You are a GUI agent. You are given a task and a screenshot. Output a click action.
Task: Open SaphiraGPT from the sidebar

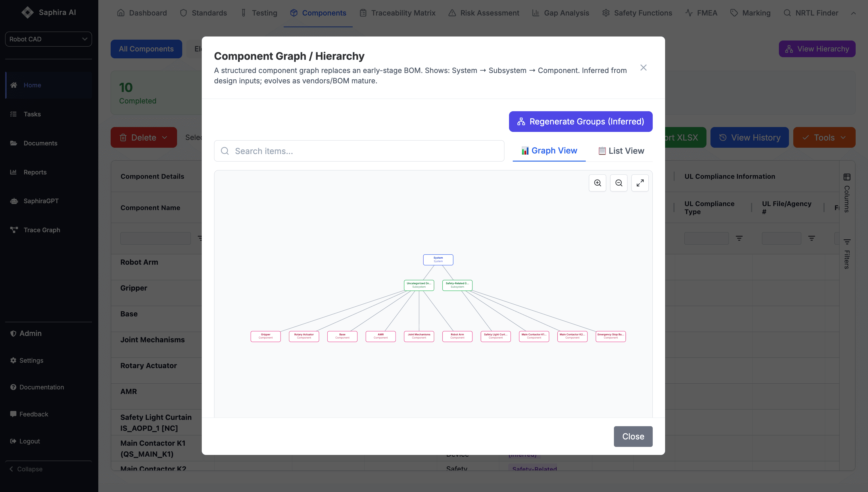(x=41, y=201)
